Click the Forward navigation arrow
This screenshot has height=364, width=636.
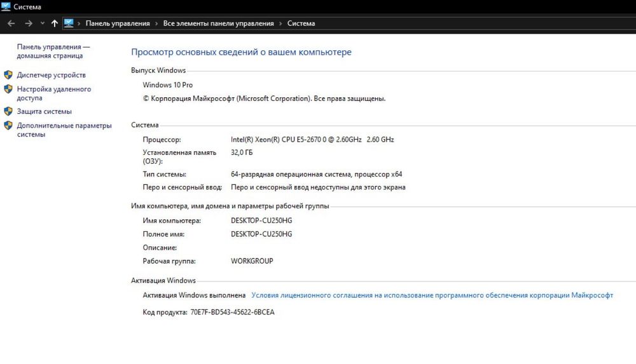[29, 24]
